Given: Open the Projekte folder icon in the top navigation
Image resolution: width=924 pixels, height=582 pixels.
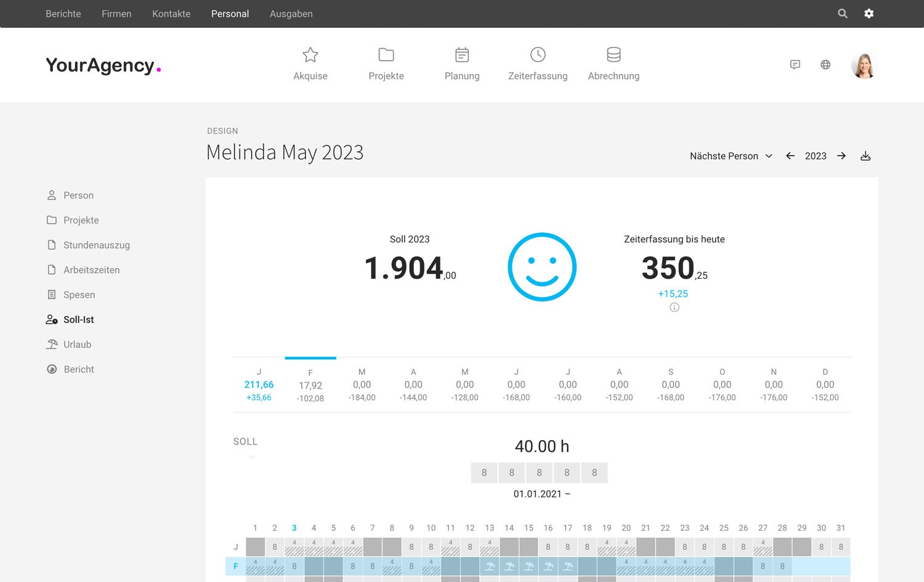Looking at the screenshot, I should [386, 55].
